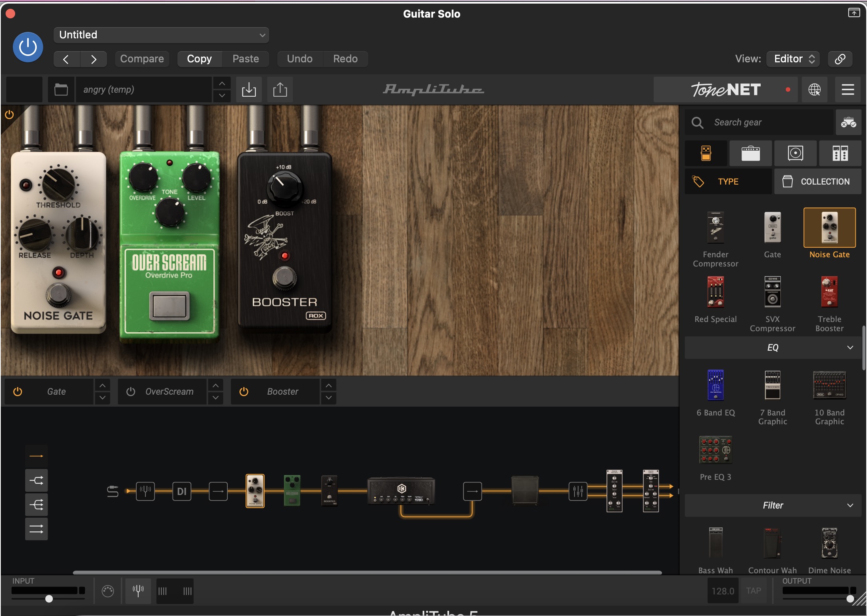Step to next preset with down arrow

pos(222,95)
